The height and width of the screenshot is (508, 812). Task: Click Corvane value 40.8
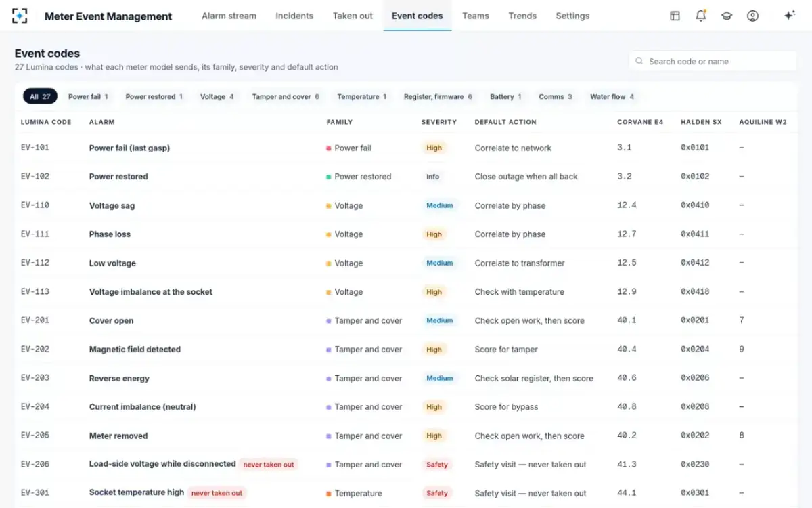coord(627,407)
